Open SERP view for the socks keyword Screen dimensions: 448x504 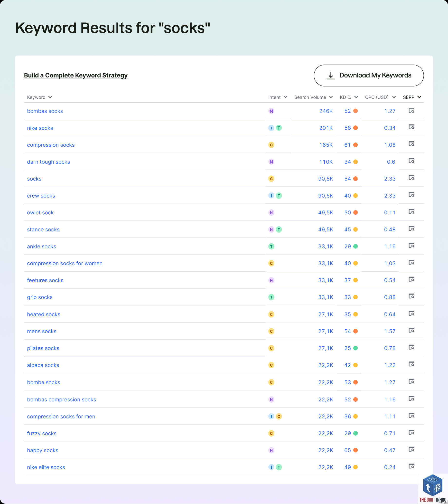[411, 178]
